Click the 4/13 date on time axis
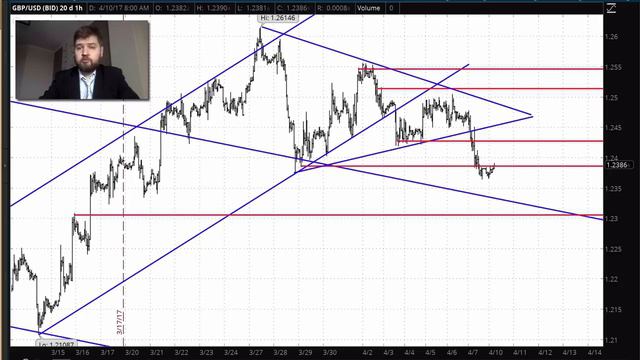The width and height of the screenshot is (640, 360). click(569, 352)
